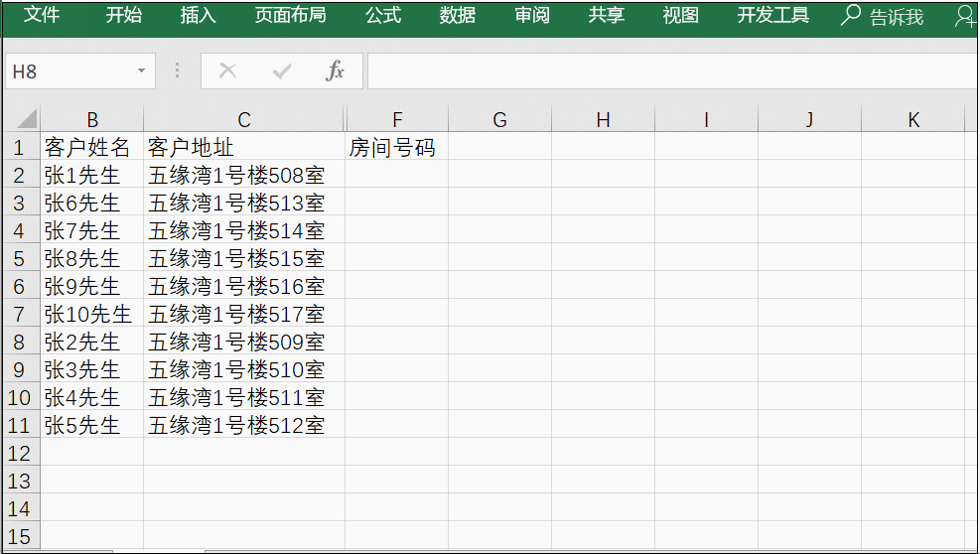The width and height of the screenshot is (980, 554).
Task: Select column G header
Action: pos(500,119)
